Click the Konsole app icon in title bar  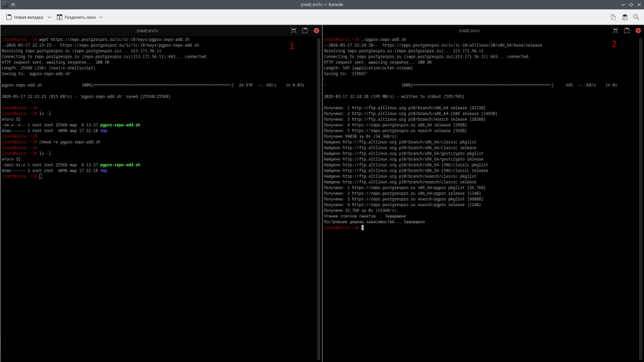(x=4, y=4)
